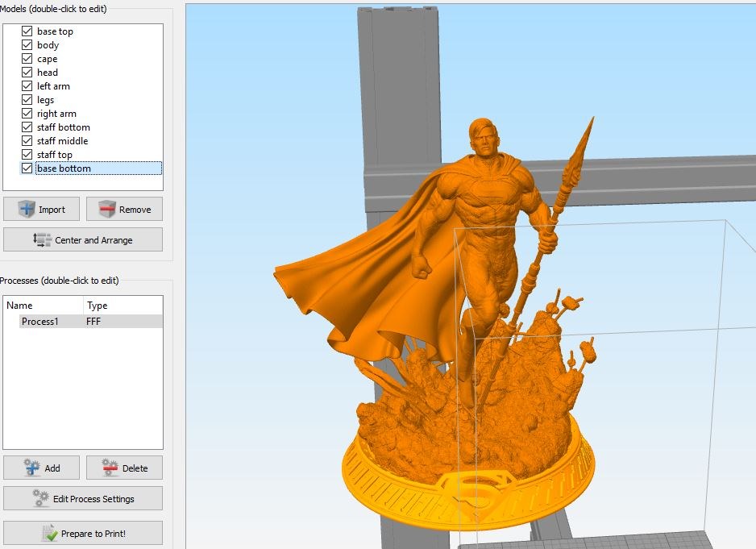Disable the base bottom model checkbox
This screenshot has height=549, width=756.
coord(27,168)
